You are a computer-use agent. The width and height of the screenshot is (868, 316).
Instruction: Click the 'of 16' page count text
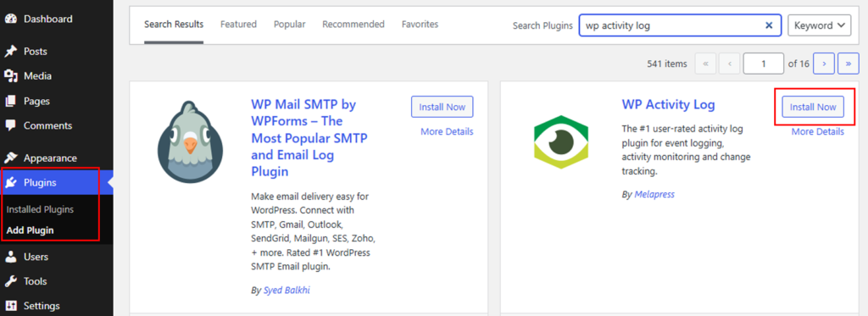[x=798, y=64]
